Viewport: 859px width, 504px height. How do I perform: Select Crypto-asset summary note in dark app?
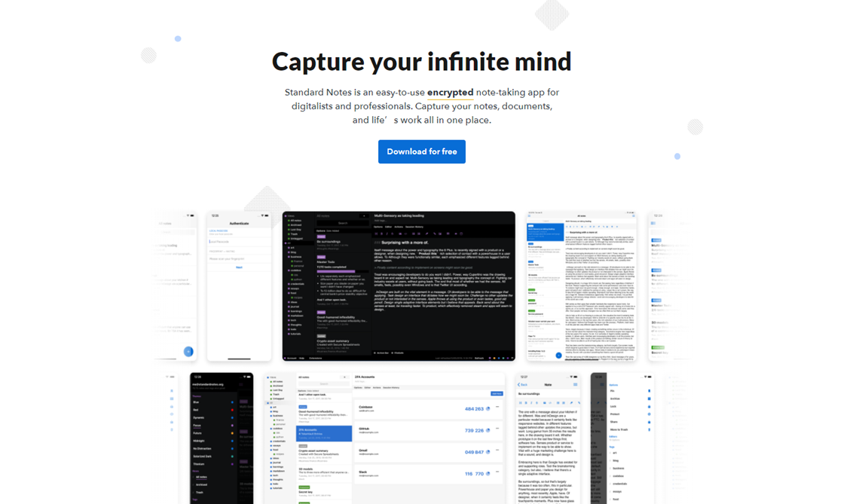pos(342,343)
